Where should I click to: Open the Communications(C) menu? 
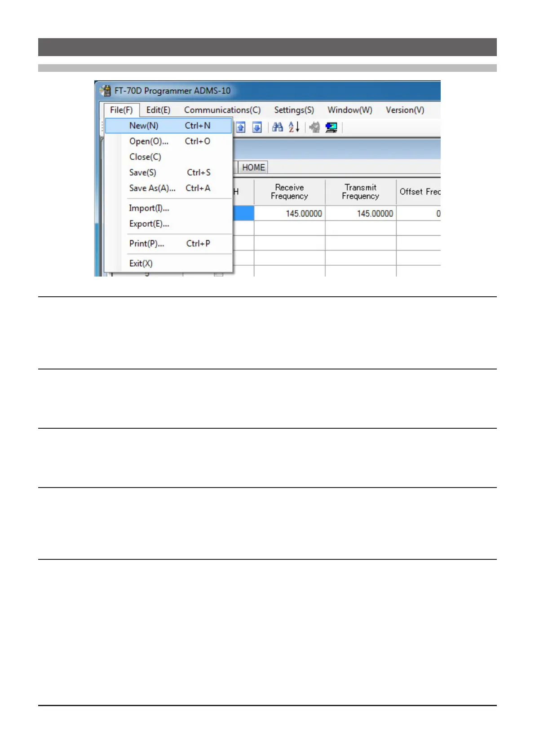[222, 110]
